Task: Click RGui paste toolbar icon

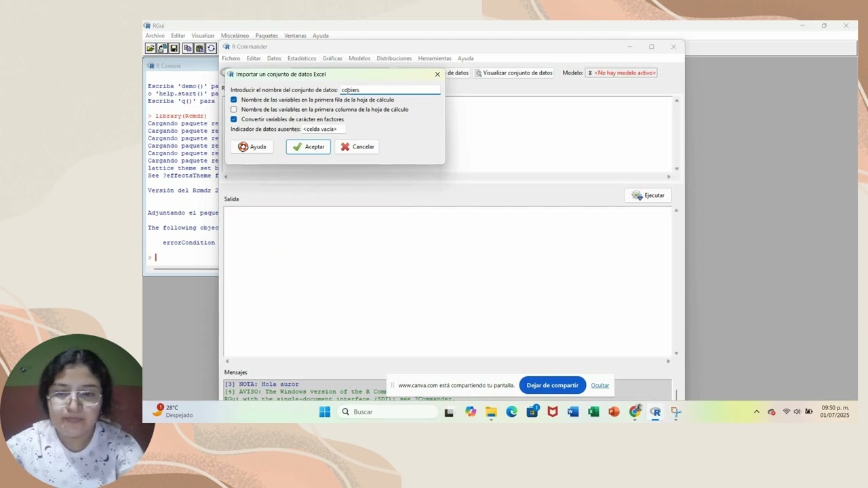Action: pos(199,48)
